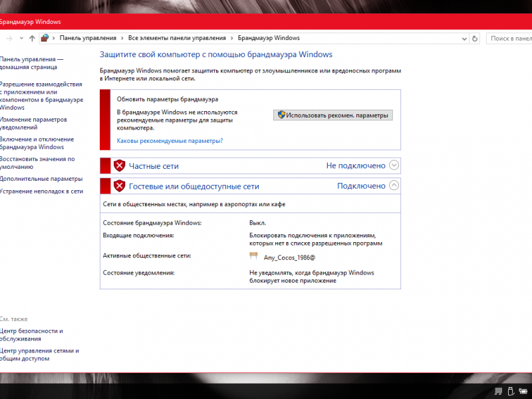Open the chevron after Панель управления breadcrumb
The image size is (532, 399).
(x=122, y=39)
